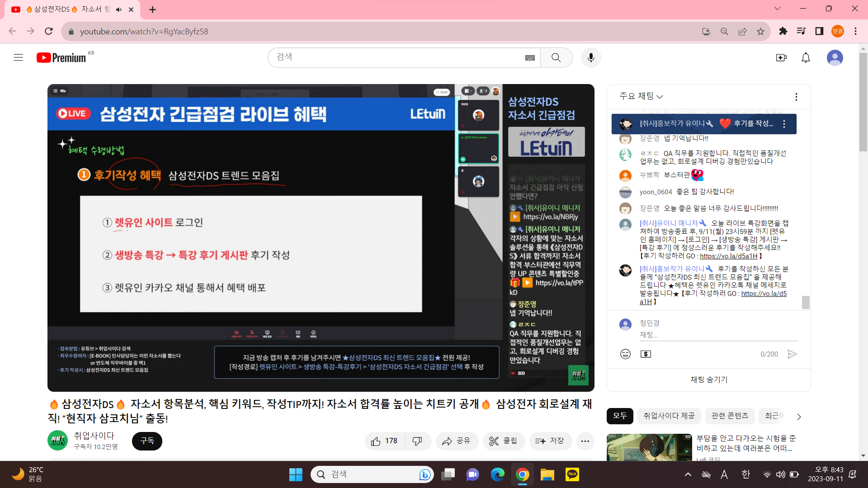Screen dimensions: 868x488
Task: Send the chat message arrow
Action: pos(792,354)
